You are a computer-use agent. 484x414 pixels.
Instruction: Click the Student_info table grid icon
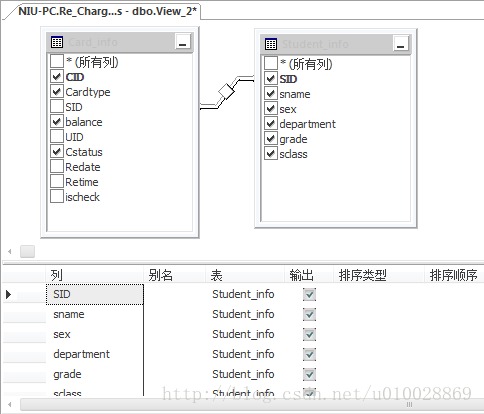click(271, 44)
